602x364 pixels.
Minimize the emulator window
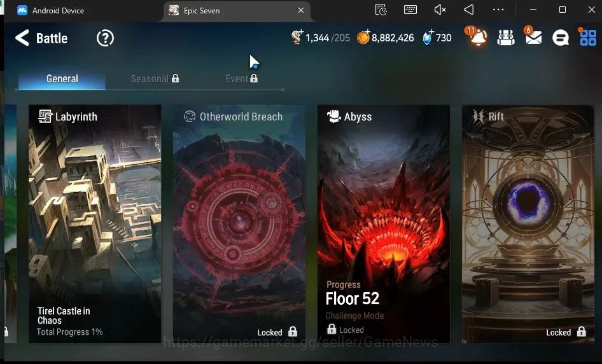pyautogui.click(x=533, y=10)
